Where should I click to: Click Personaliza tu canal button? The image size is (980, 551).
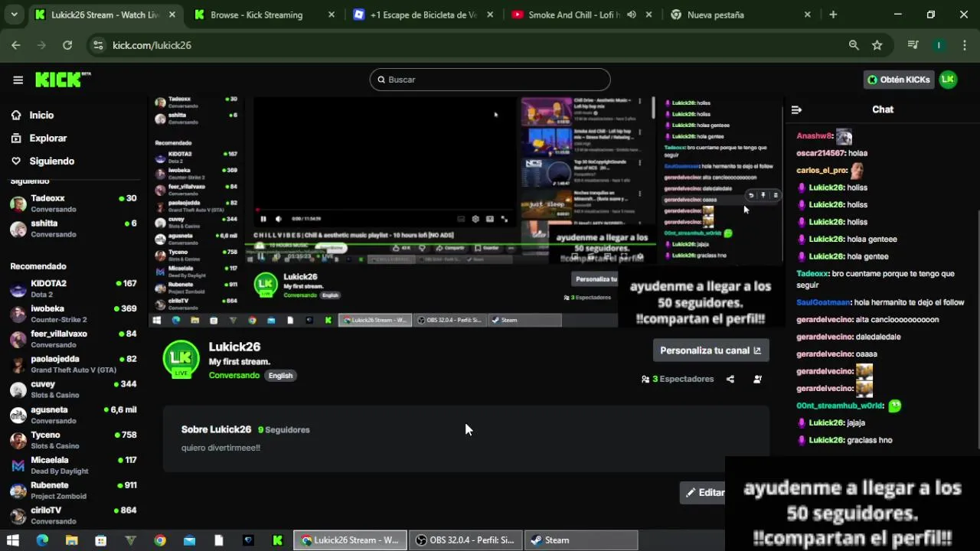[x=710, y=350]
